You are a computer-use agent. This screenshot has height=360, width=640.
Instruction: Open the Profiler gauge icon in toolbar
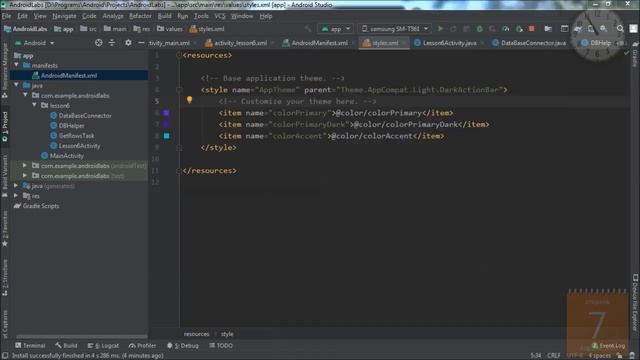(x=506, y=29)
